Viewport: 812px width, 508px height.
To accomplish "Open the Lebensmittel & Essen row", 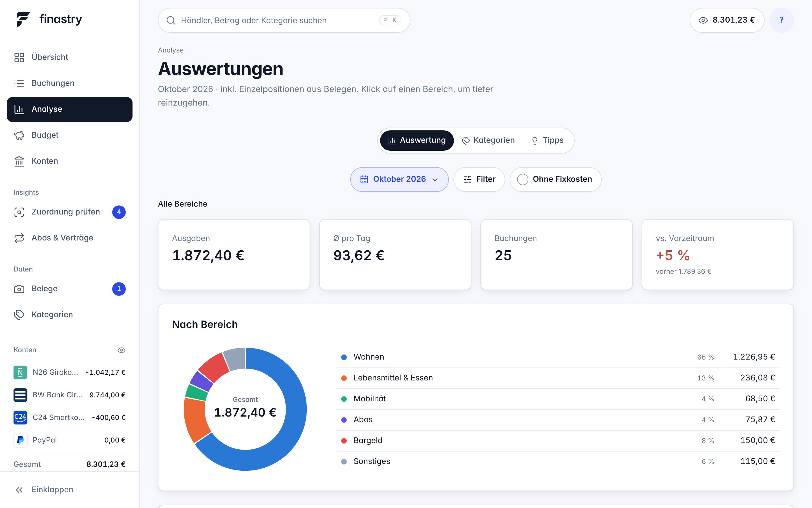I will tap(558, 378).
